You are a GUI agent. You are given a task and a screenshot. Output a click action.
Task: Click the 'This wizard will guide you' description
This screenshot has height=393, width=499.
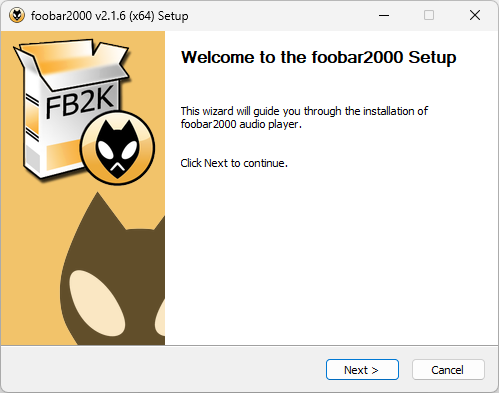304,117
